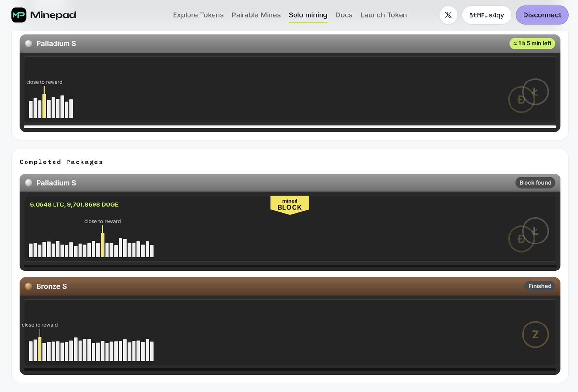Click the completed 'Palladium S' title
The image size is (578, 392).
56,183
